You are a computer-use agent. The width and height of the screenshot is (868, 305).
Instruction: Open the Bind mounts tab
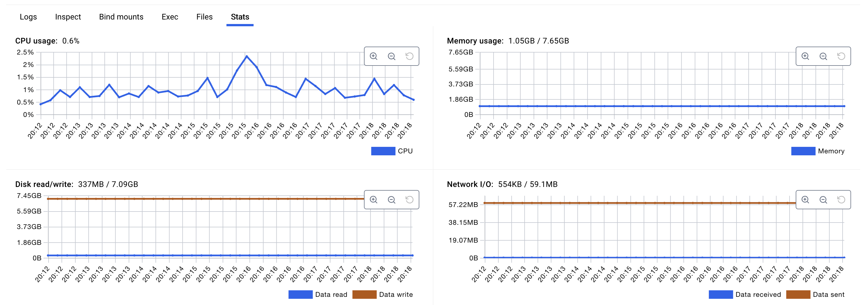point(121,17)
